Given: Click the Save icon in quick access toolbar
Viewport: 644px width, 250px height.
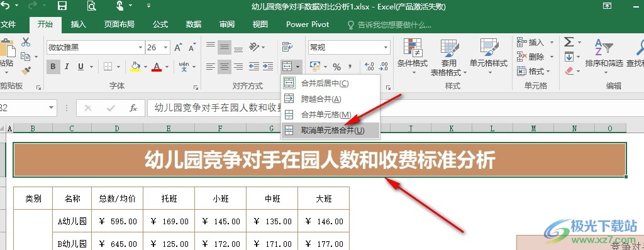Looking at the screenshot, I should (x=62, y=6).
